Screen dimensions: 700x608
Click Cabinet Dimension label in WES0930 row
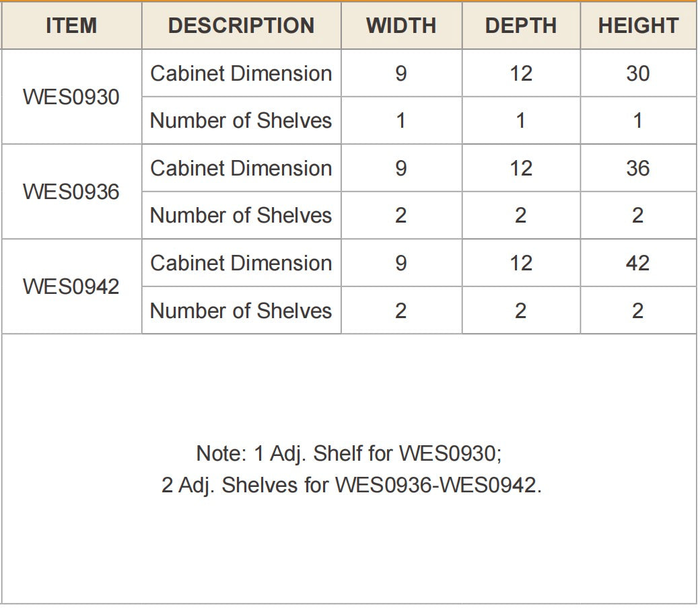pos(241,73)
